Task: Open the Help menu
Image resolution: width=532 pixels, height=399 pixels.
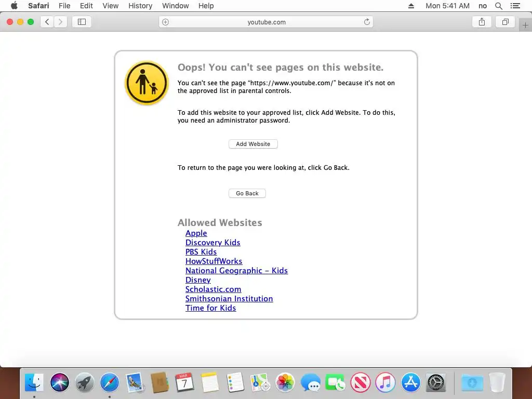Action: coord(206,6)
